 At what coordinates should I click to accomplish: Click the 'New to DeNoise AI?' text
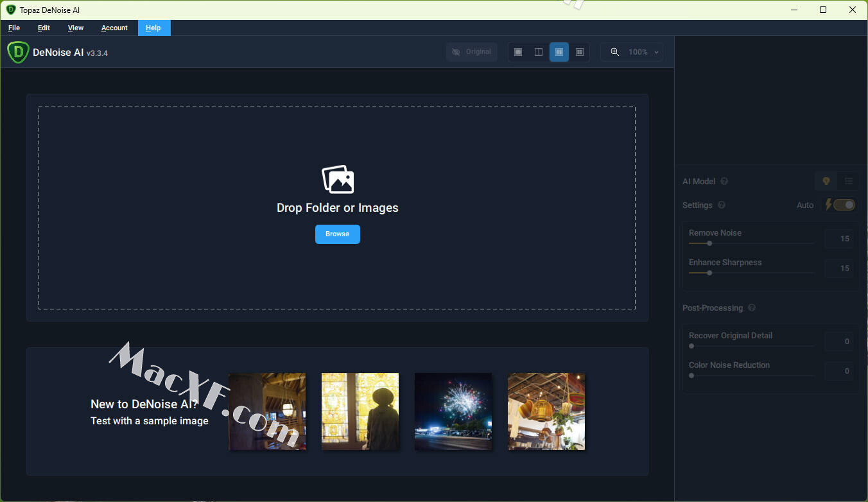coord(144,404)
